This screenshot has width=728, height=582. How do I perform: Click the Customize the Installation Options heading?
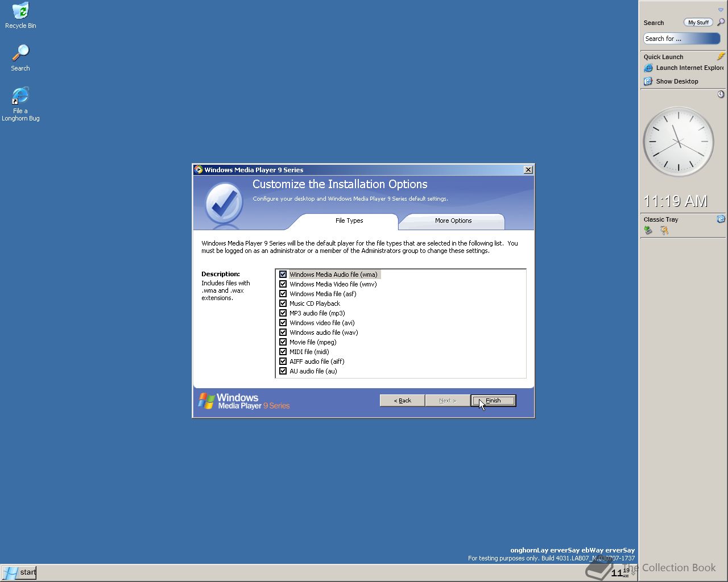click(340, 184)
